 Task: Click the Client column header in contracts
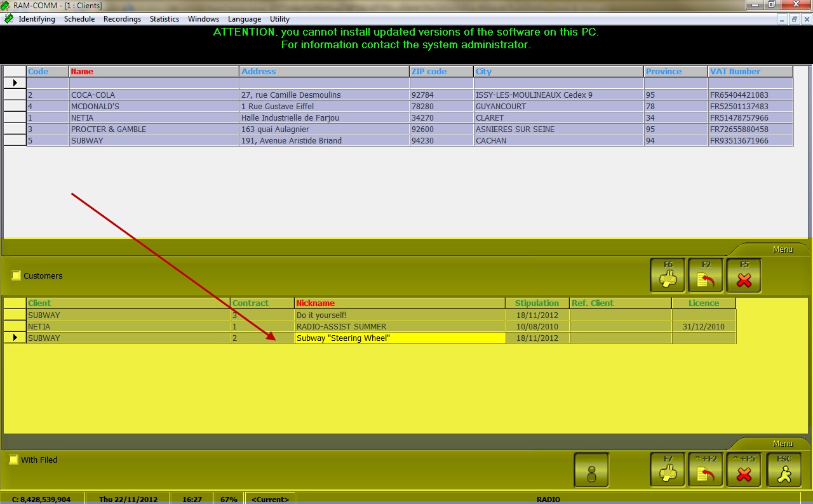[x=128, y=303]
